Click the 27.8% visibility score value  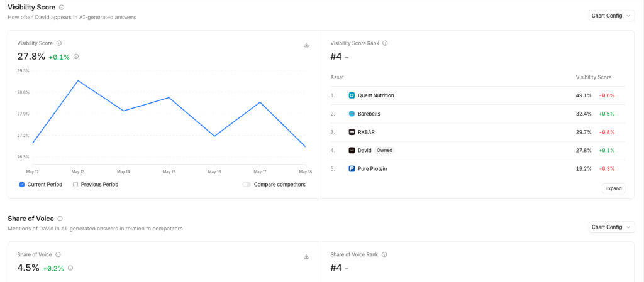pos(31,57)
